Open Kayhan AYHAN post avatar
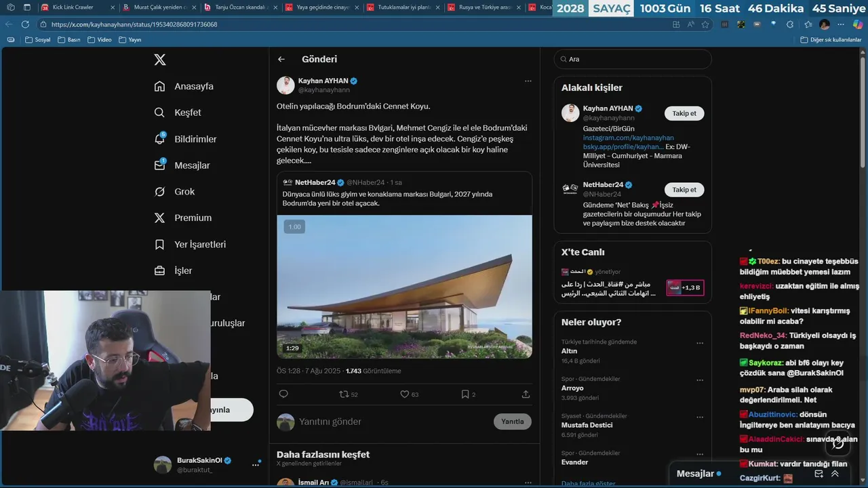 pos(285,85)
